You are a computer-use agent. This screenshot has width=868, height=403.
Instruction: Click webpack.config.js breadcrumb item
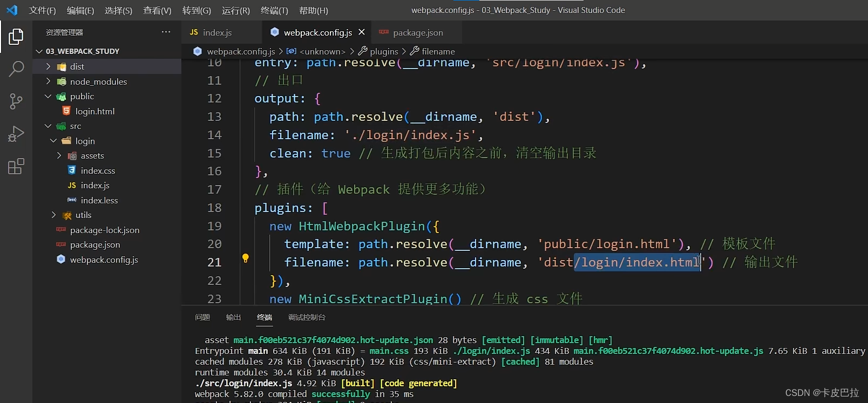[x=241, y=51]
